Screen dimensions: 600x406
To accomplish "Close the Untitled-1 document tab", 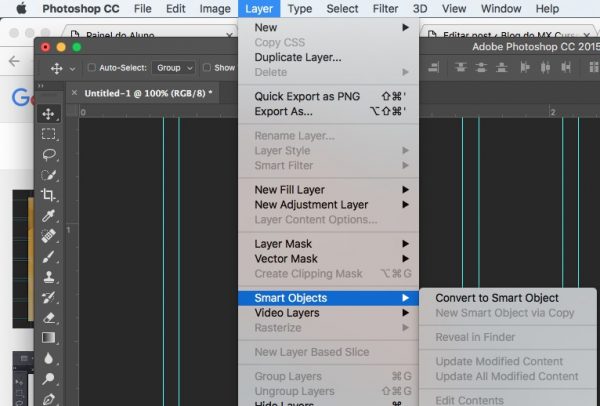I will click(x=74, y=93).
